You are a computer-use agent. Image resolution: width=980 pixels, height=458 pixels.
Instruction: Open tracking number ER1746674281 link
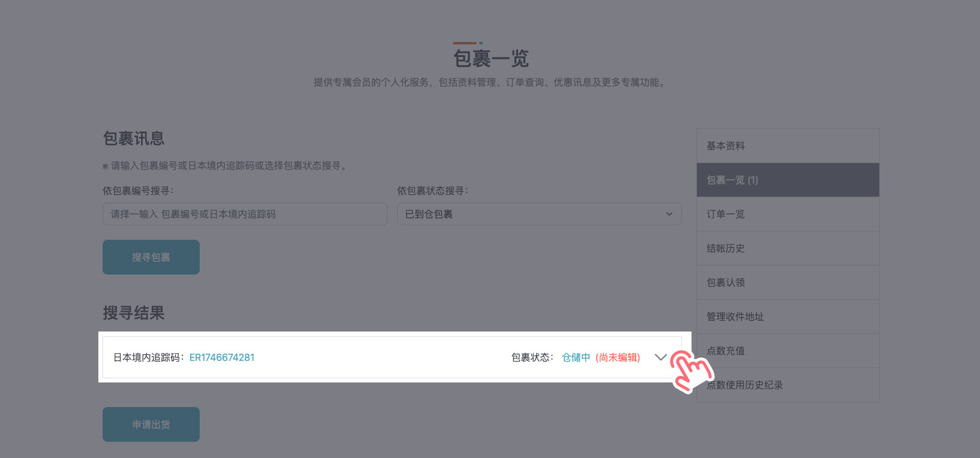coord(222,357)
